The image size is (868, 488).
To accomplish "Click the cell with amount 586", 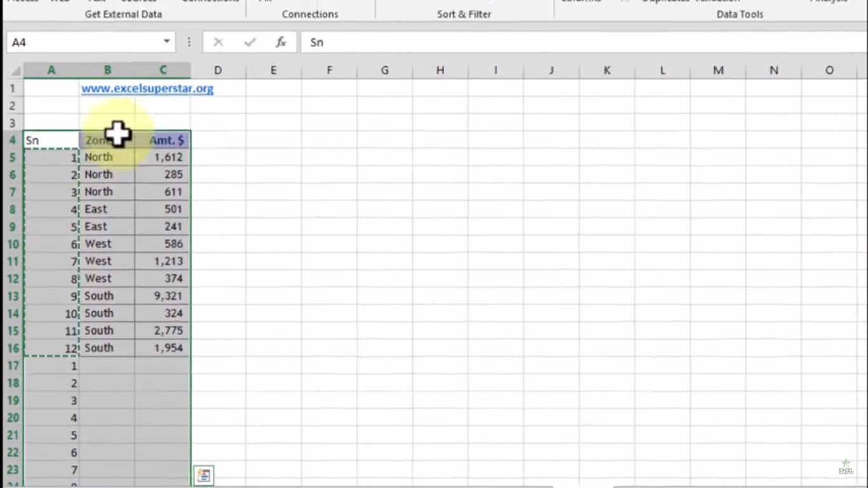I will click(x=163, y=244).
